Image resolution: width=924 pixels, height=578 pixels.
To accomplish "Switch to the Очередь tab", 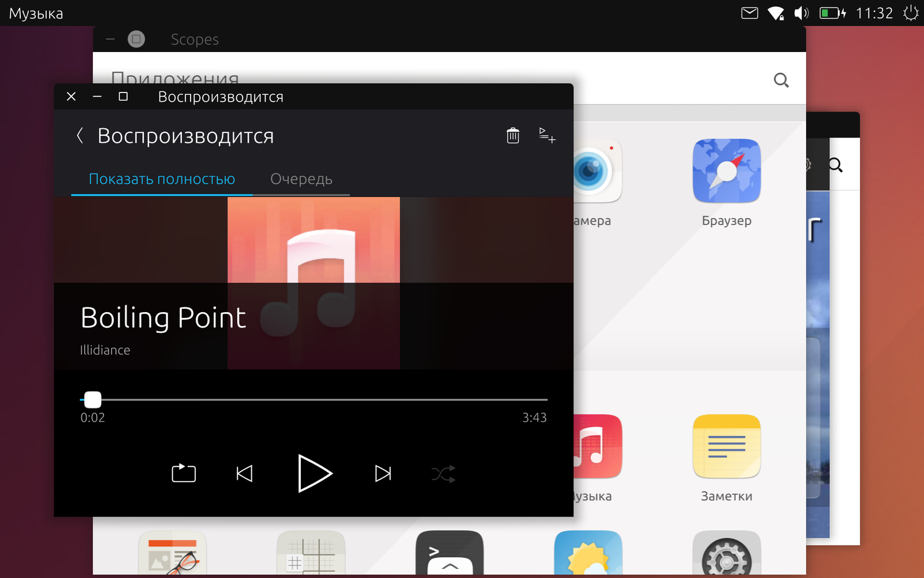I will pos(301,179).
